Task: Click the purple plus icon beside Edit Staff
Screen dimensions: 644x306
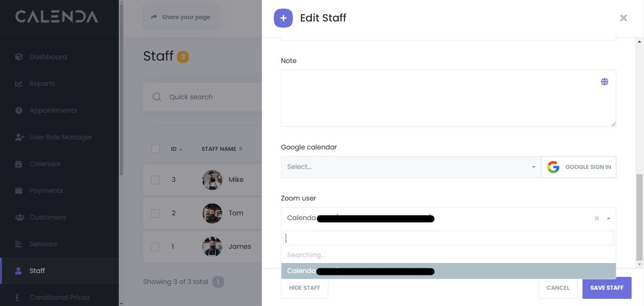Action: coord(283,18)
